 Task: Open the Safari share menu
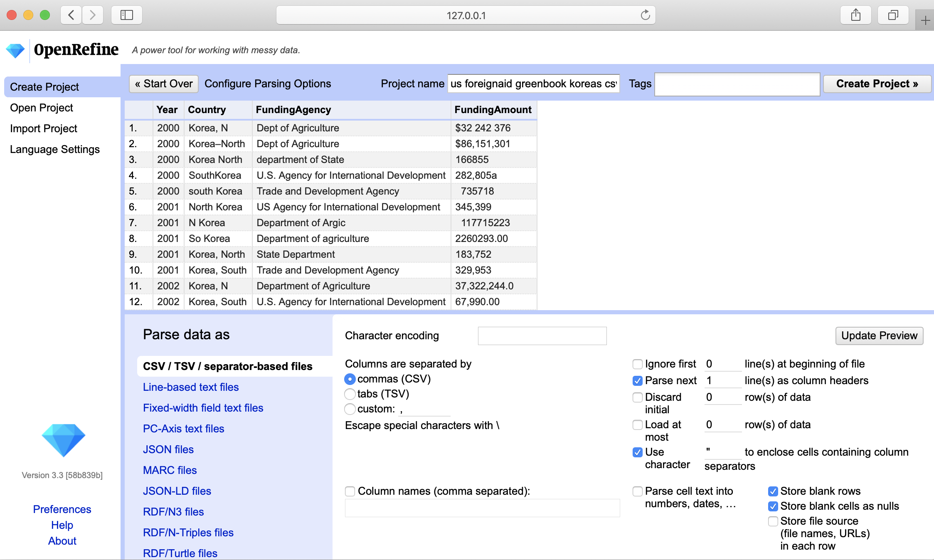point(856,15)
